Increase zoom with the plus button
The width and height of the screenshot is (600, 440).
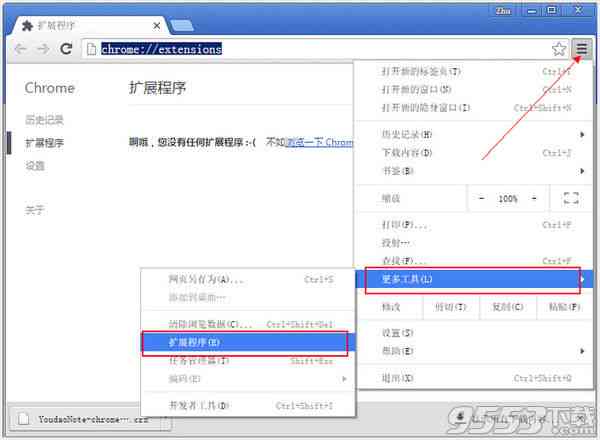coord(534,198)
